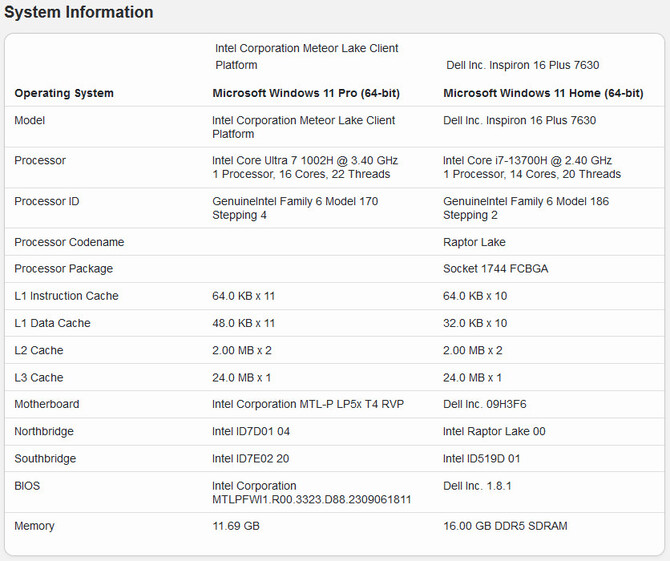Click the 'Operating System' row label

[64, 93]
